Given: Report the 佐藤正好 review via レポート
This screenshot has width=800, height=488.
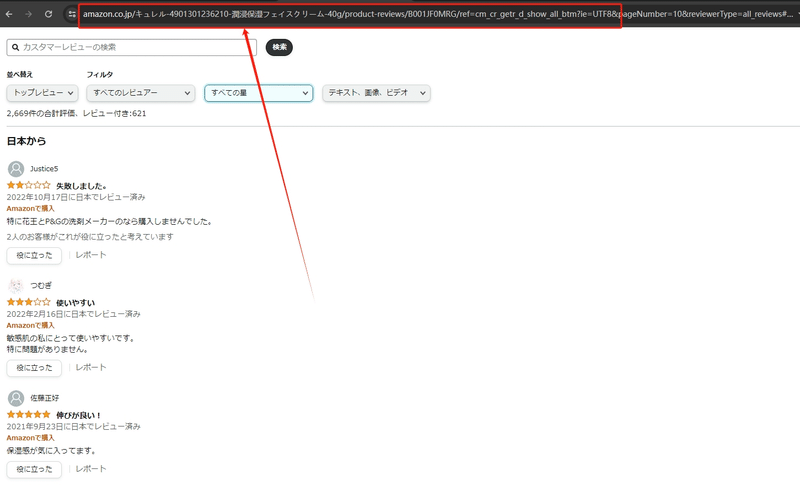Looking at the screenshot, I should coord(91,469).
